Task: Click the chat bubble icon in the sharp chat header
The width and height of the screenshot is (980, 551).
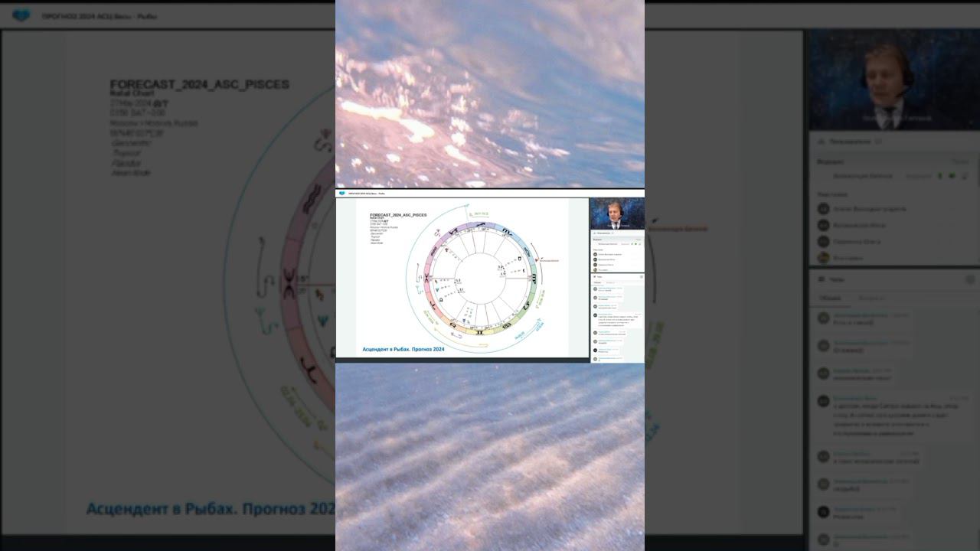Action: [594, 277]
